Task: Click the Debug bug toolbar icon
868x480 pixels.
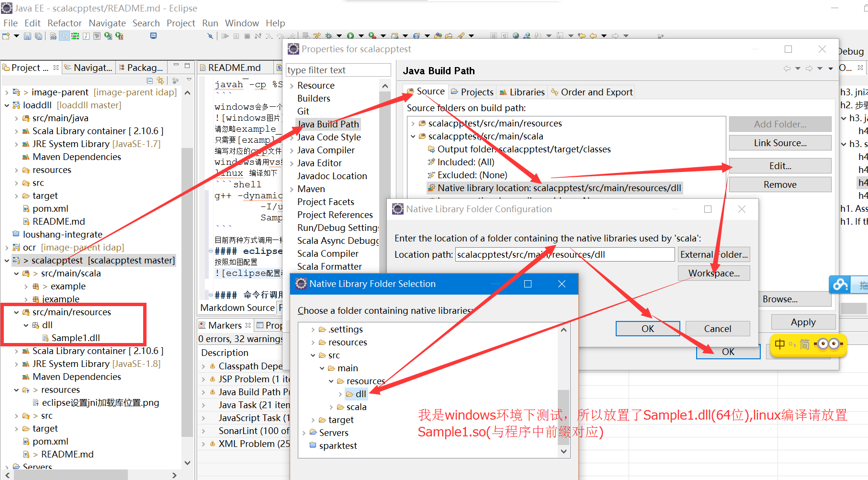Action: coord(328,35)
